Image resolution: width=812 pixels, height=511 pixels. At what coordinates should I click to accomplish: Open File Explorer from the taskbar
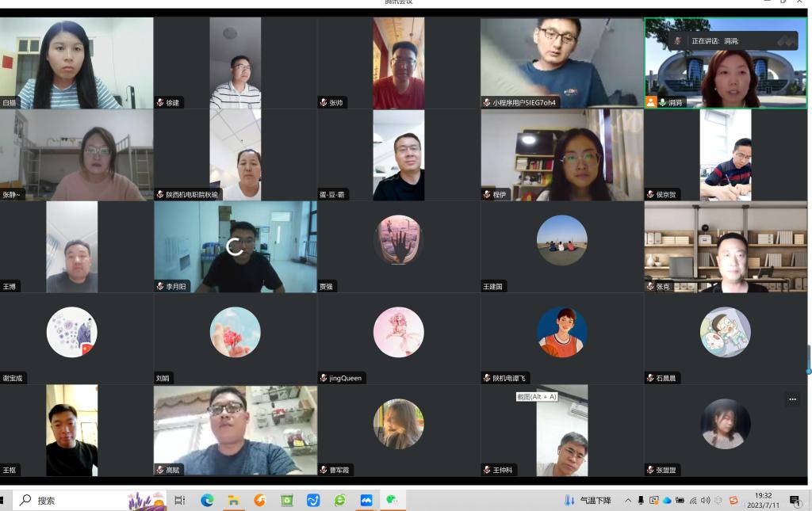233,501
